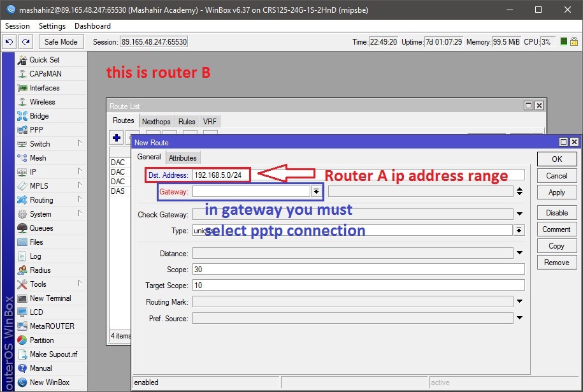Select the General tab
Image resolution: width=583 pixels, height=392 pixels.
(x=148, y=157)
